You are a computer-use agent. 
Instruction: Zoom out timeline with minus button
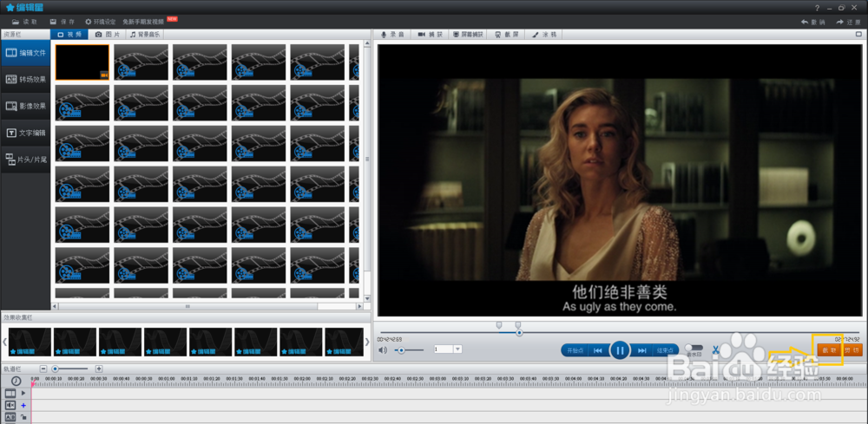point(43,369)
